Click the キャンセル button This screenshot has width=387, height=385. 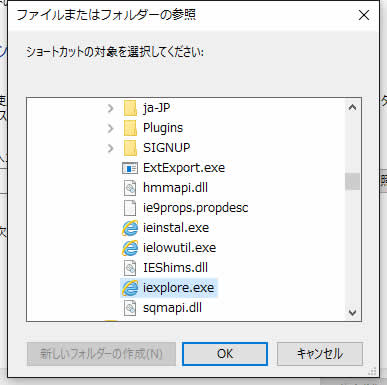pyautogui.click(x=320, y=354)
